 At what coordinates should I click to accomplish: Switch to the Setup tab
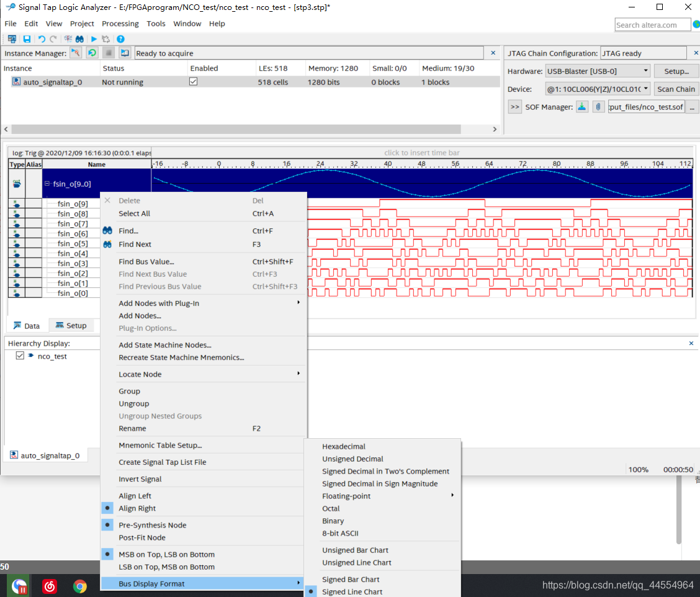71,326
